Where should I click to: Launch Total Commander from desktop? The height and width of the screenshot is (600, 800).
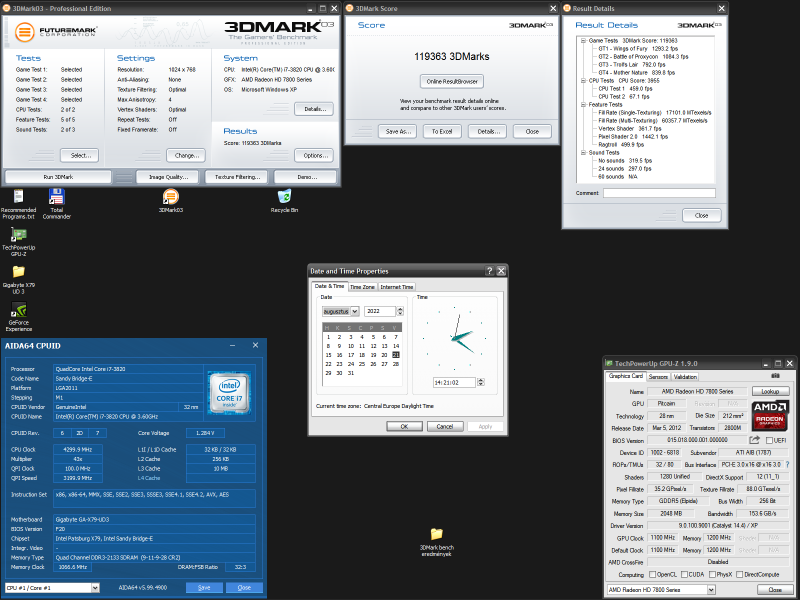tap(57, 204)
